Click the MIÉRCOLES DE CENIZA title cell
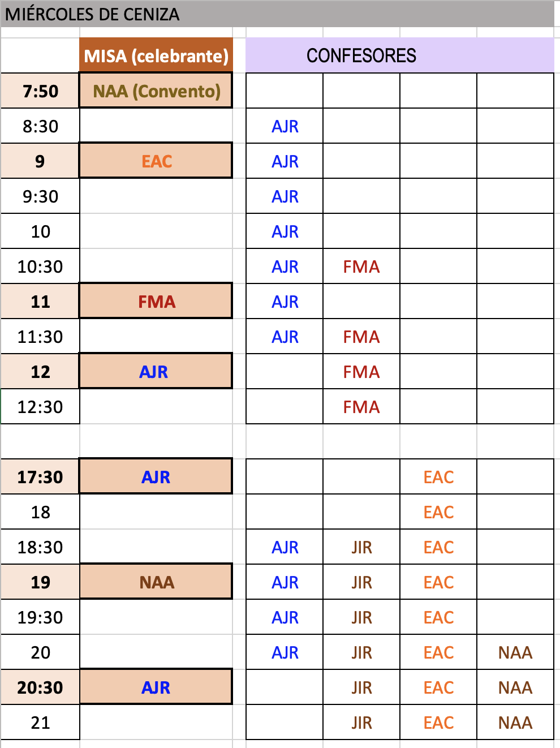The height and width of the screenshot is (748, 560). [x=92, y=14]
